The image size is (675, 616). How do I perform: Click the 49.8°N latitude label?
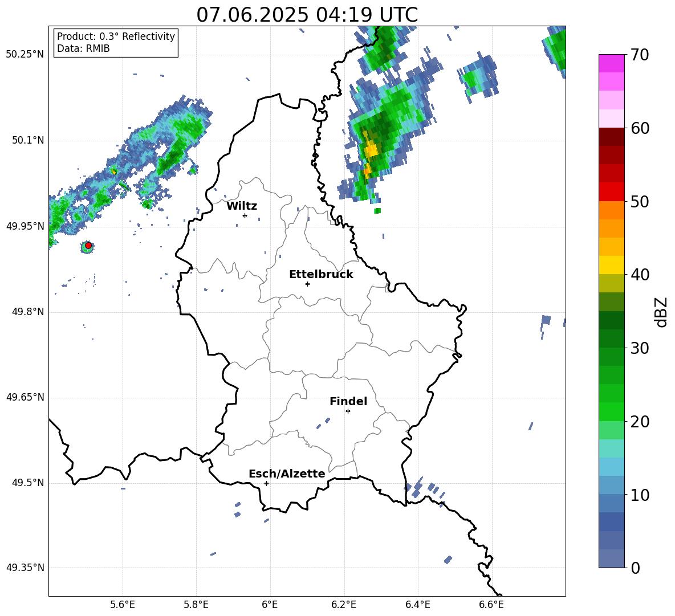pyautogui.click(x=28, y=312)
